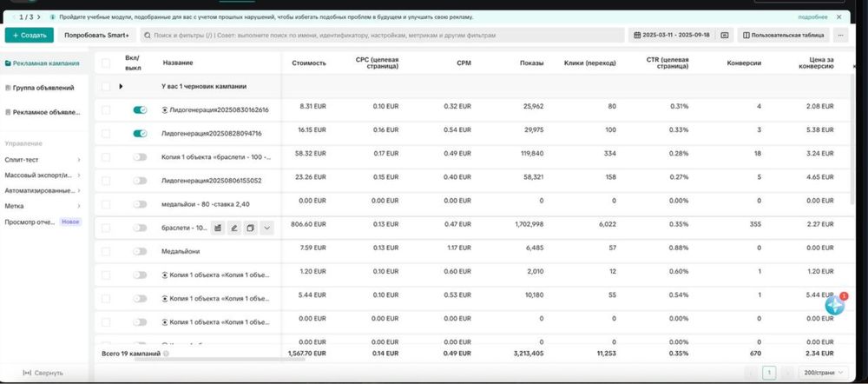Expand the Массовый экспорт chevron

click(x=79, y=175)
